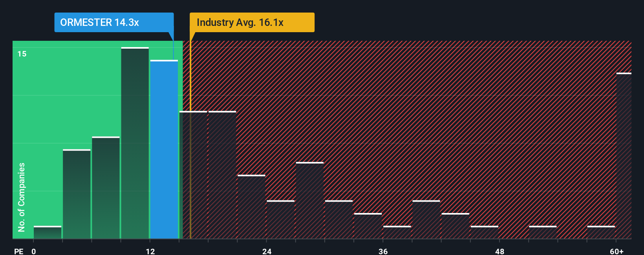
Task: Click the x-axis label 12
Action: tap(150, 251)
